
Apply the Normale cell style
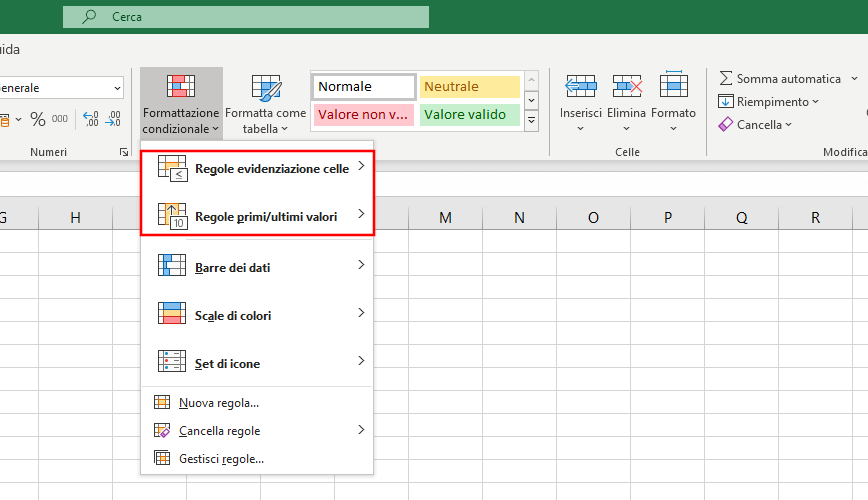pos(364,86)
